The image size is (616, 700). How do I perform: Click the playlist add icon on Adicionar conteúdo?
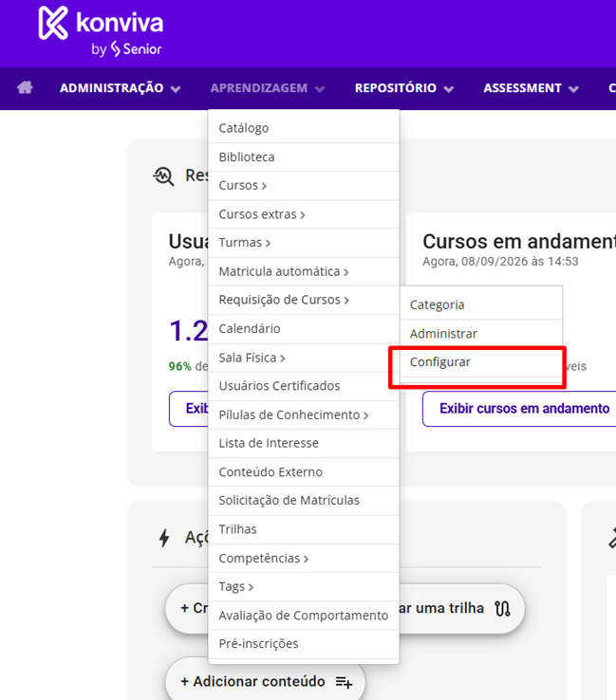tap(344, 682)
